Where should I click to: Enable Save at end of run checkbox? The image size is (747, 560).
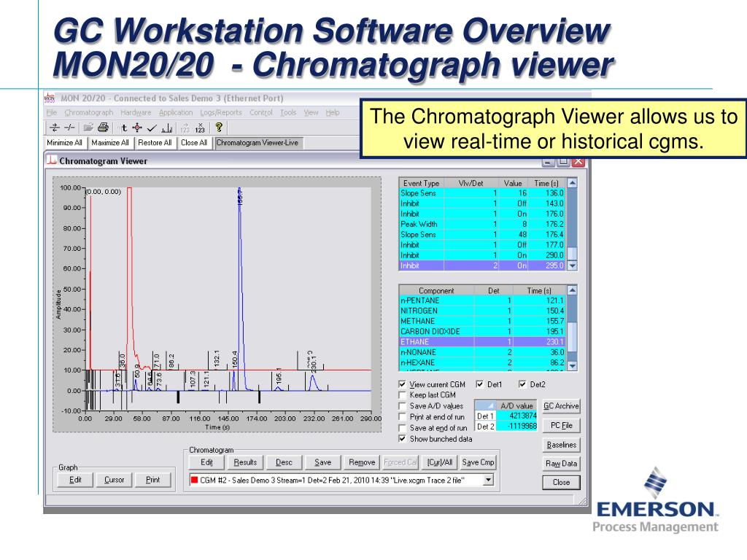point(402,427)
